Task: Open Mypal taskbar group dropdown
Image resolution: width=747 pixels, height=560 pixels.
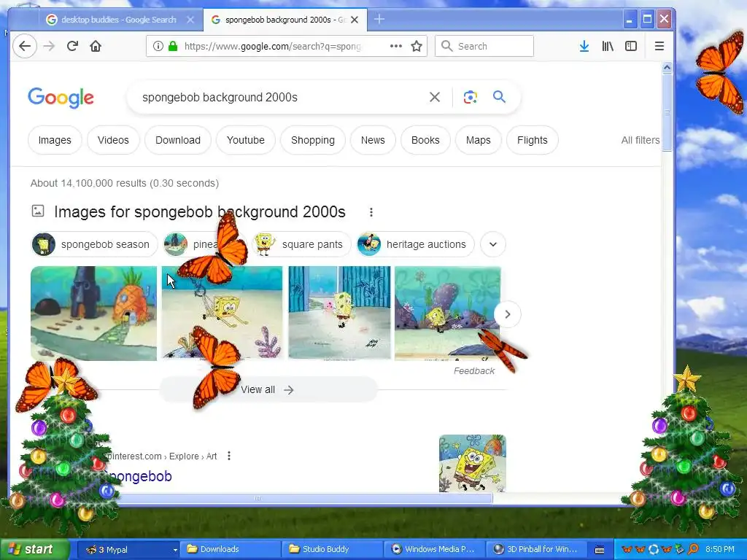Action: coord(175,550)
